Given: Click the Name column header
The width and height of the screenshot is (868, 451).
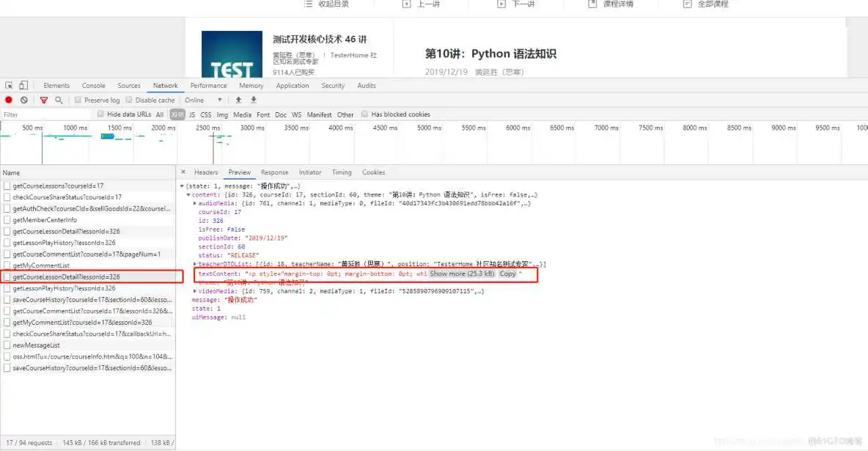Looking at the screenshot, I should tap(88, 172).
